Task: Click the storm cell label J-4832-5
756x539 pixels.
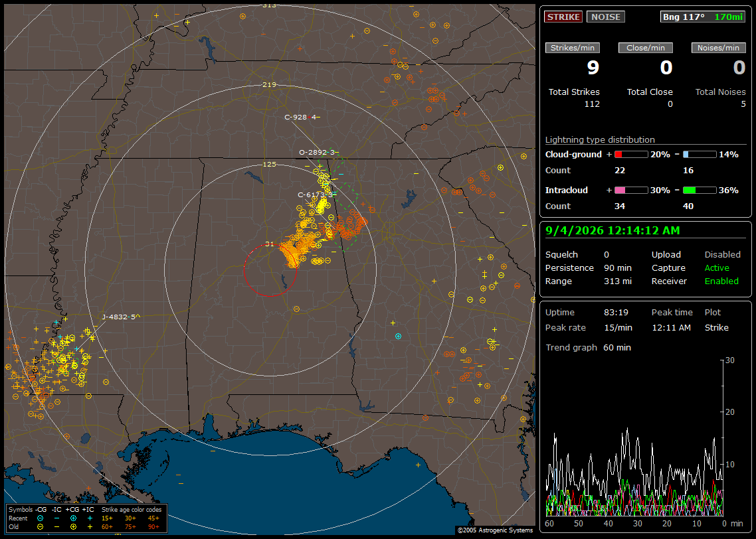Action: [120, 317]
